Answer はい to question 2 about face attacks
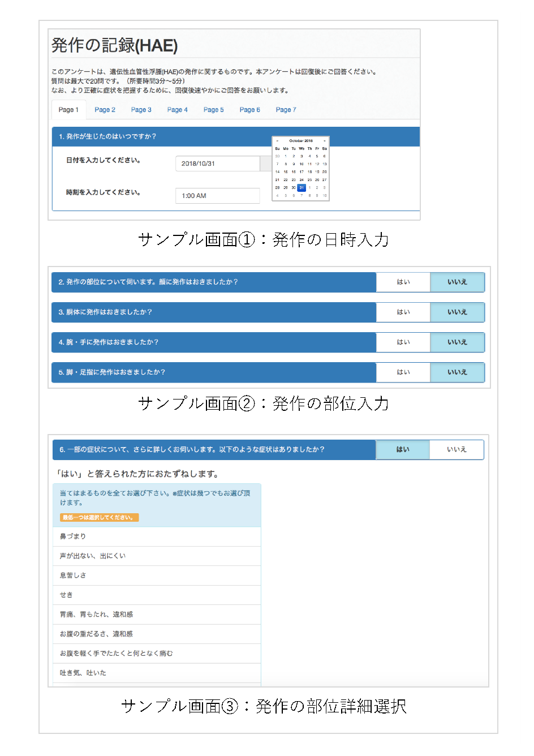The image size is (534, 756). click(x=403, y=282)
